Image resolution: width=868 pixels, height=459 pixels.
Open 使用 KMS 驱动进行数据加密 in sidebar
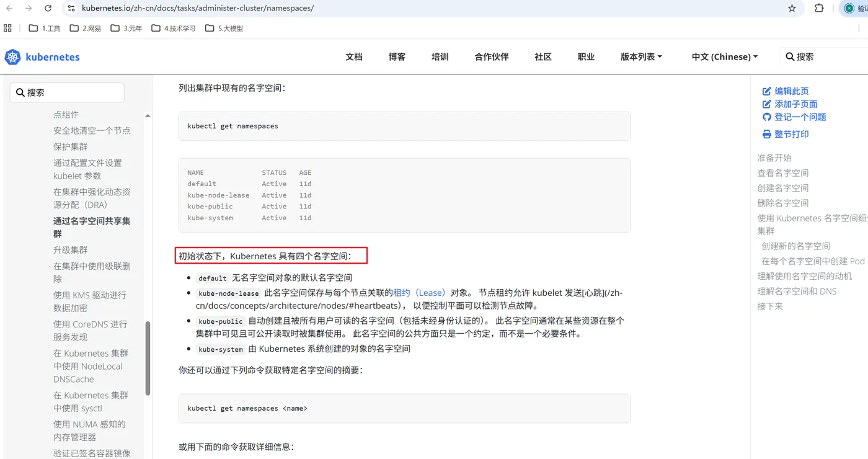[x=90, y=301]
